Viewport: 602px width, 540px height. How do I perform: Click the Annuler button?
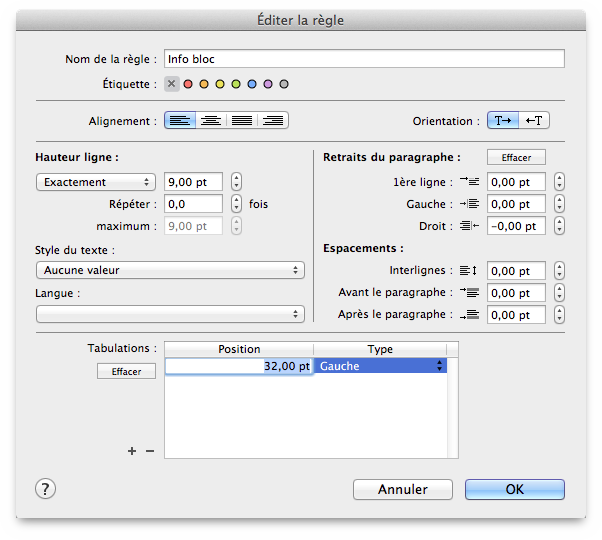403,490
